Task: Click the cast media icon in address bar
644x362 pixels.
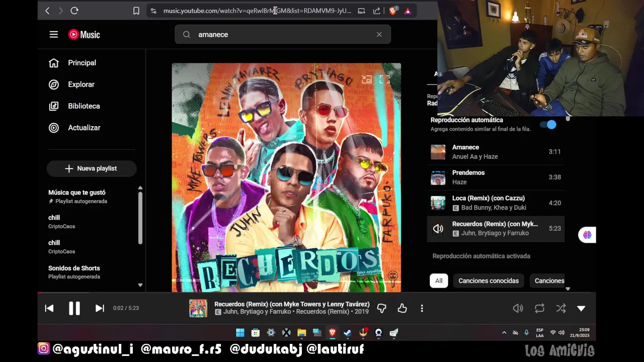Action: [x=361, y=11]
